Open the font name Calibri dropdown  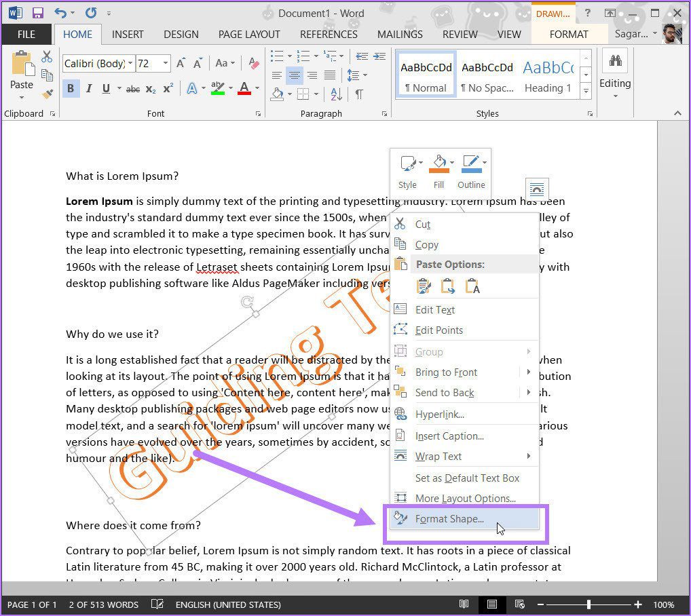coord(130,63)
